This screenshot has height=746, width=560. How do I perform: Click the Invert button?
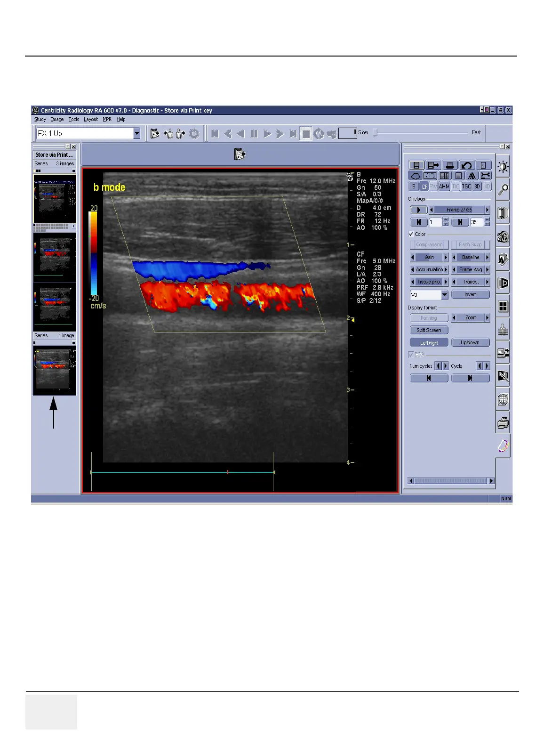471,294
